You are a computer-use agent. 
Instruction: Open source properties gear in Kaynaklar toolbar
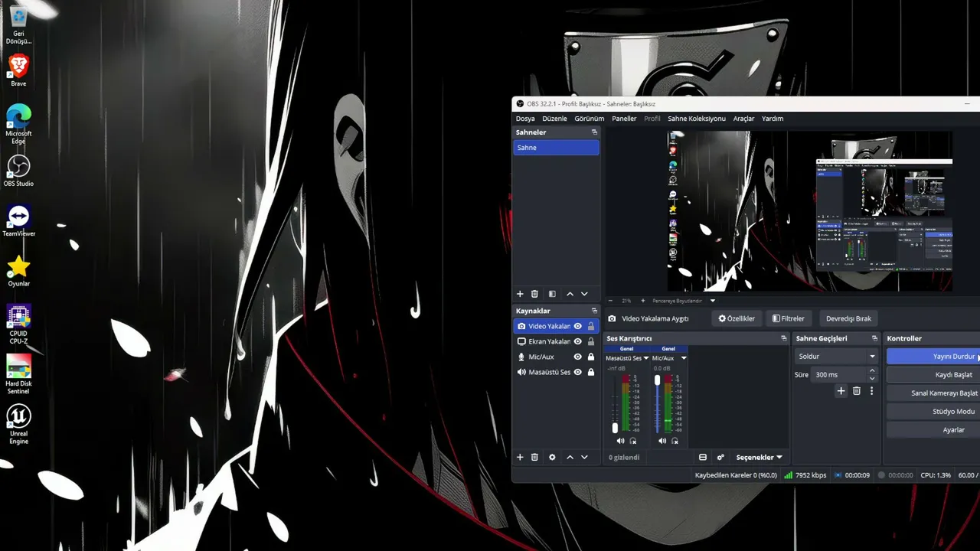pyautogui.click(x=552, y=457)
